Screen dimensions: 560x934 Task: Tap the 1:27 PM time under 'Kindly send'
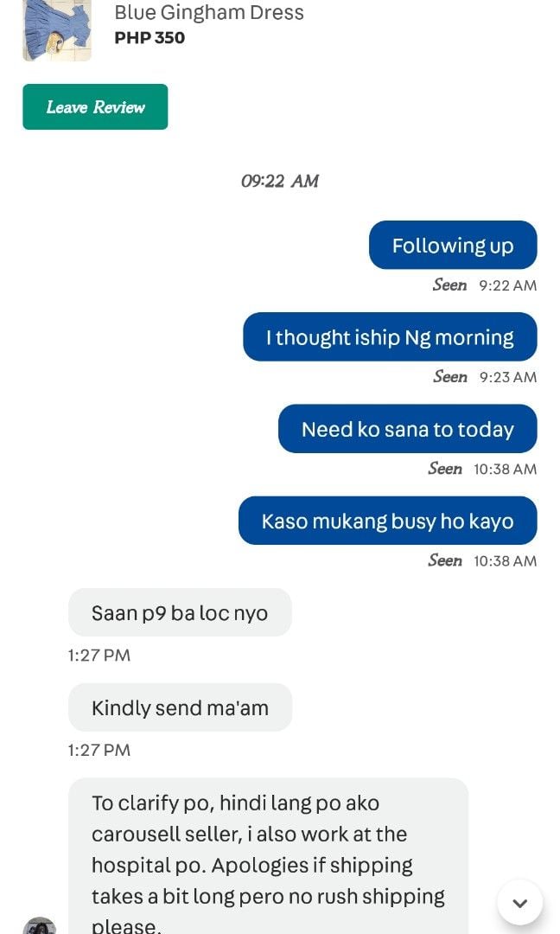pyautogui.click(x=99, y=750)
